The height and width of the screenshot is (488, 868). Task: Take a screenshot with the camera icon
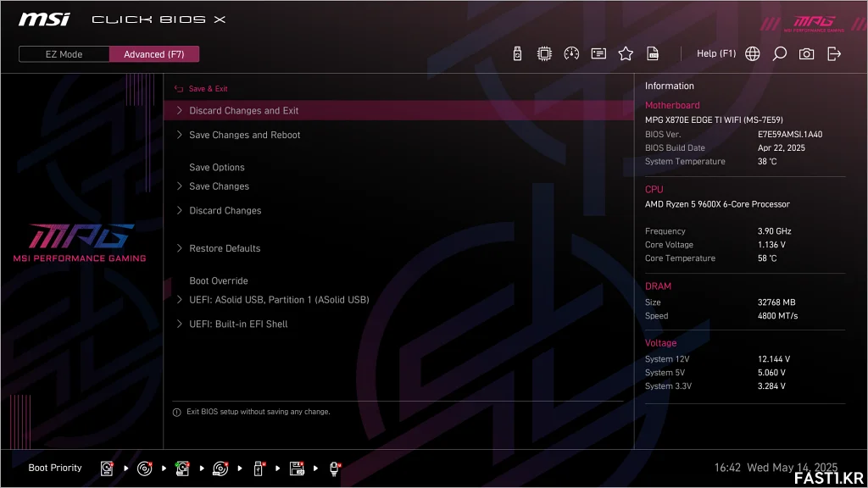click(807, 53)
